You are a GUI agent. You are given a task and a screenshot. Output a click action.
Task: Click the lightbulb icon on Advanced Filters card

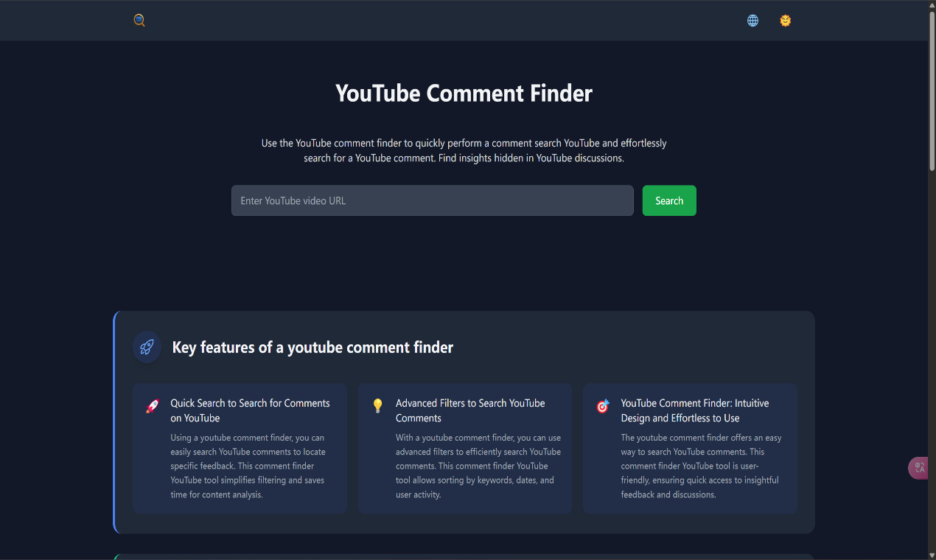378,406
